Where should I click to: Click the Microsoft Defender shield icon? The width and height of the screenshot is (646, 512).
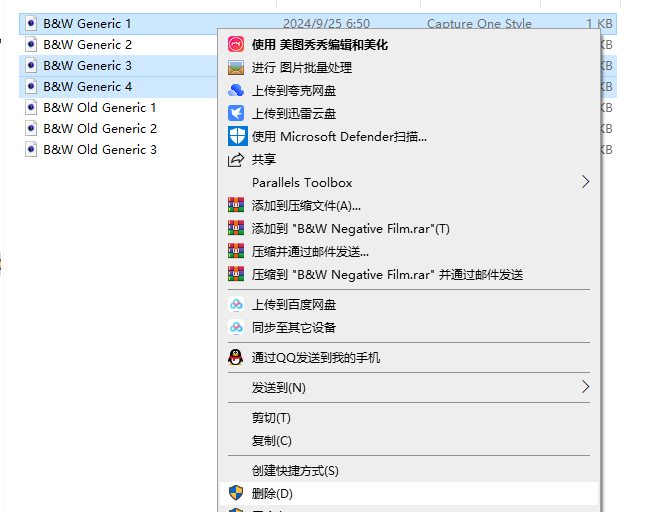(x=237, y=136)
